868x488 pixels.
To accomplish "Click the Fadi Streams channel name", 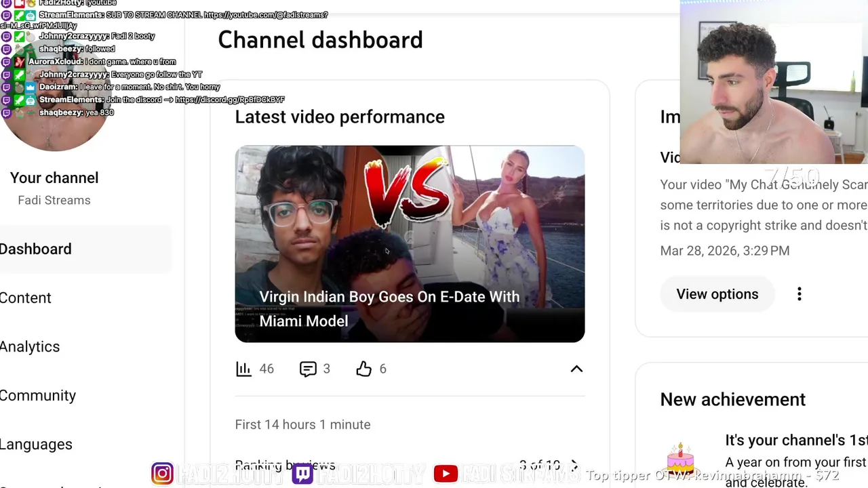I will pyautogui.click(x=54, y=200).
